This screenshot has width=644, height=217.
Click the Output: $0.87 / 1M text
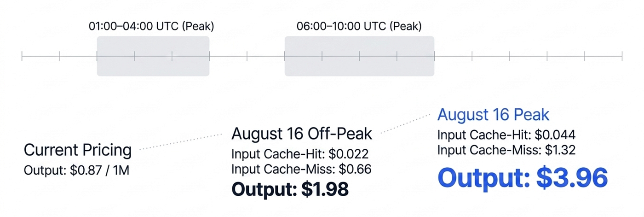pyautogui.click(x=76, y=170)
